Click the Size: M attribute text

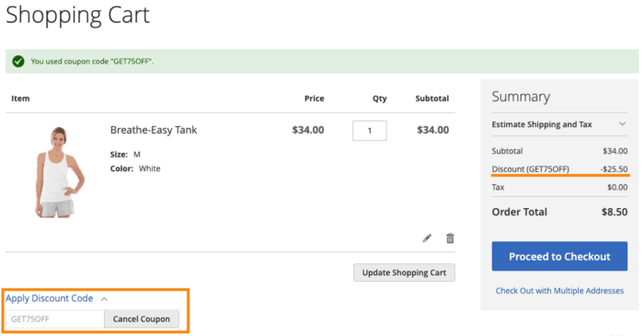125,155
